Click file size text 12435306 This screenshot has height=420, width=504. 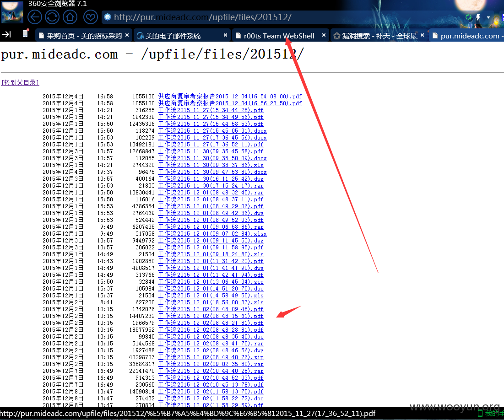[x=142, y=124]
